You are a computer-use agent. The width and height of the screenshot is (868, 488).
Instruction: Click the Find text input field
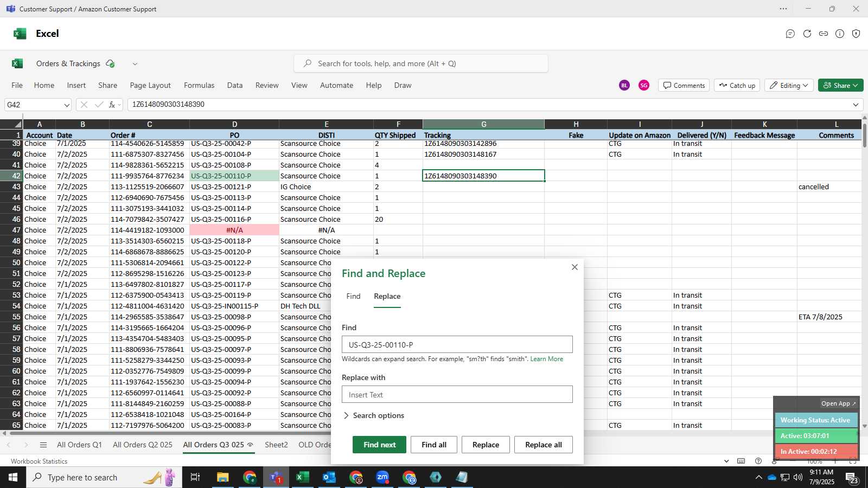[x=457, y=345]
